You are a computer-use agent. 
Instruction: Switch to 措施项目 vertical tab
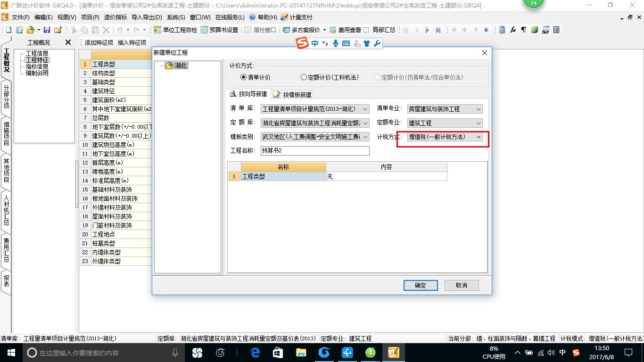tap(6, 133)
